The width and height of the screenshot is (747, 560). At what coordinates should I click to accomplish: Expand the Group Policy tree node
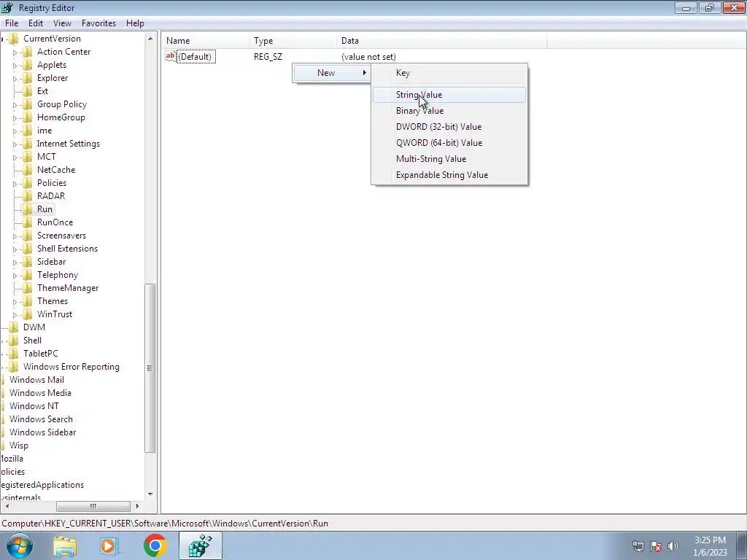click(15, 105)
